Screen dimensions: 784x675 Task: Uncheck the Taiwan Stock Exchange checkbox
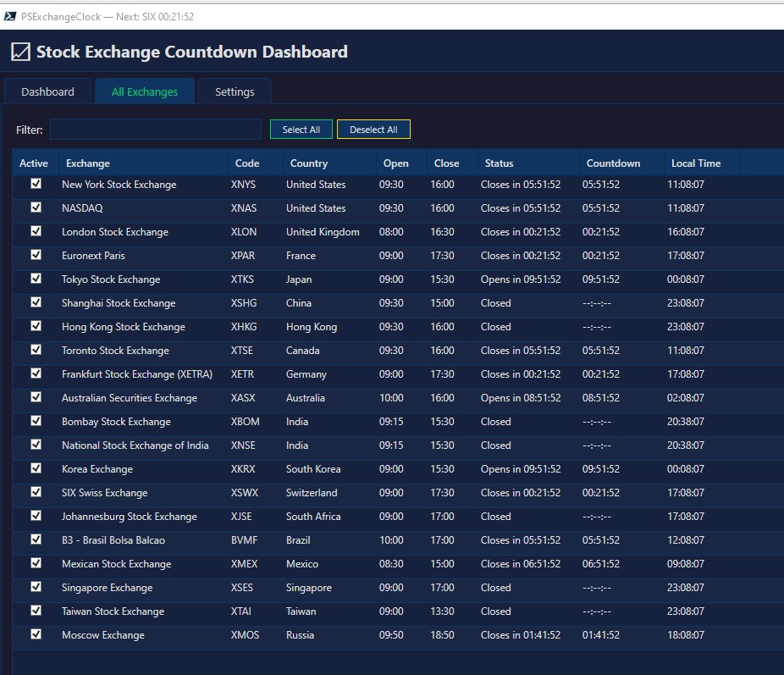(36, 611)
